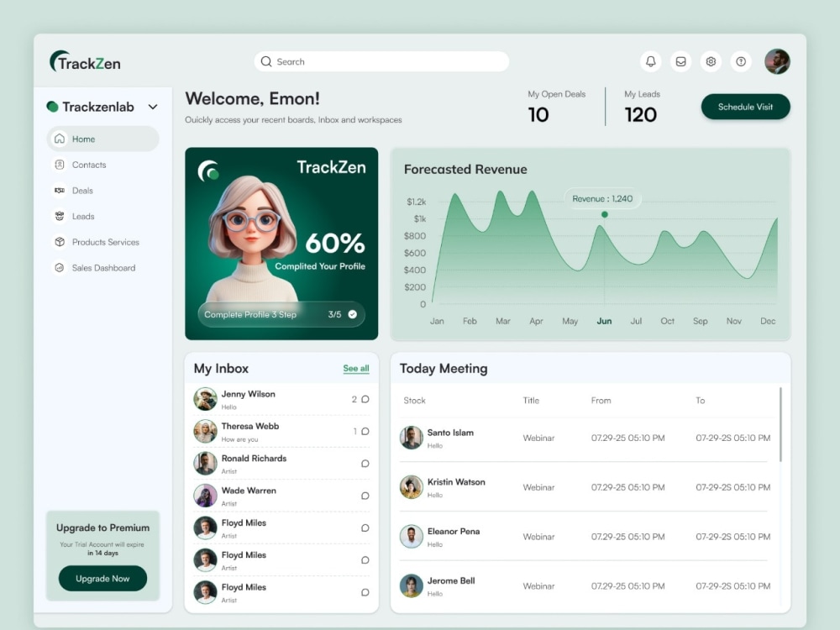Click the Schedule Visit button
Screen dimensions: 840x630
(x=745, y=107)
